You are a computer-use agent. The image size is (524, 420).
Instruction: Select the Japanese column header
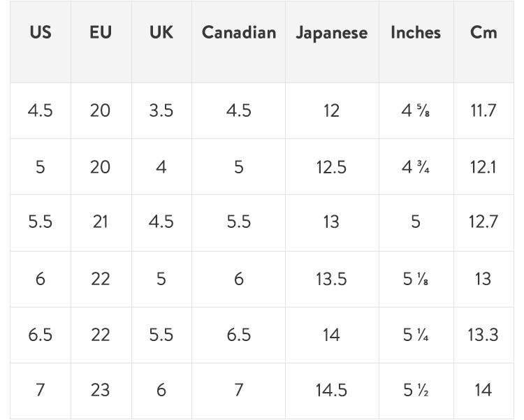coord(331,33)
